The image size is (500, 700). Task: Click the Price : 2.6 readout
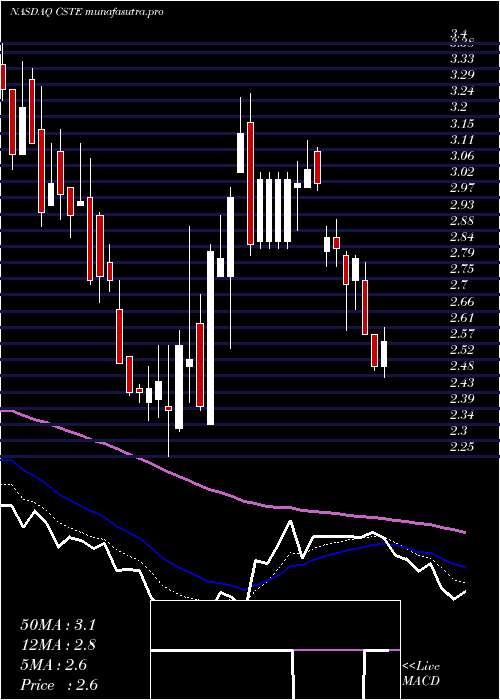pyautogui.click(x=59, y=685)
